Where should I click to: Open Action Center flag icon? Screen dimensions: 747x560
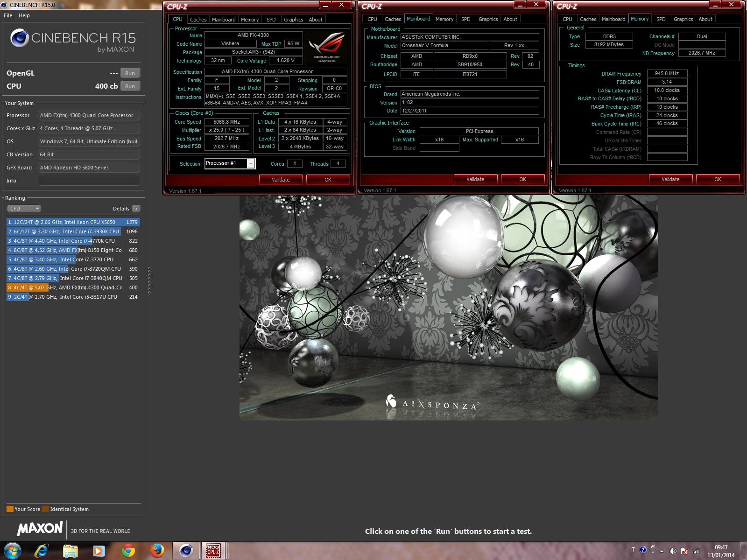pos(684,551)
